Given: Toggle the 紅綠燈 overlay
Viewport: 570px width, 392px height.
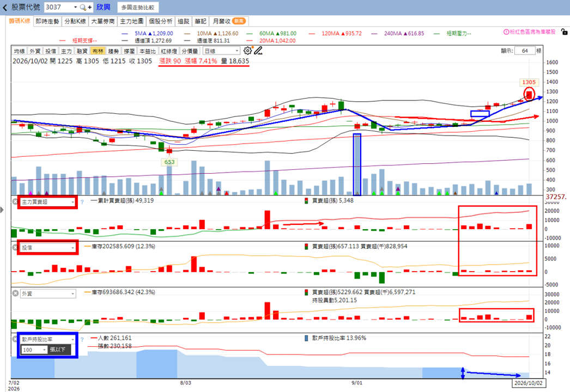Looking at the screenshot, I should pos(169,51).
